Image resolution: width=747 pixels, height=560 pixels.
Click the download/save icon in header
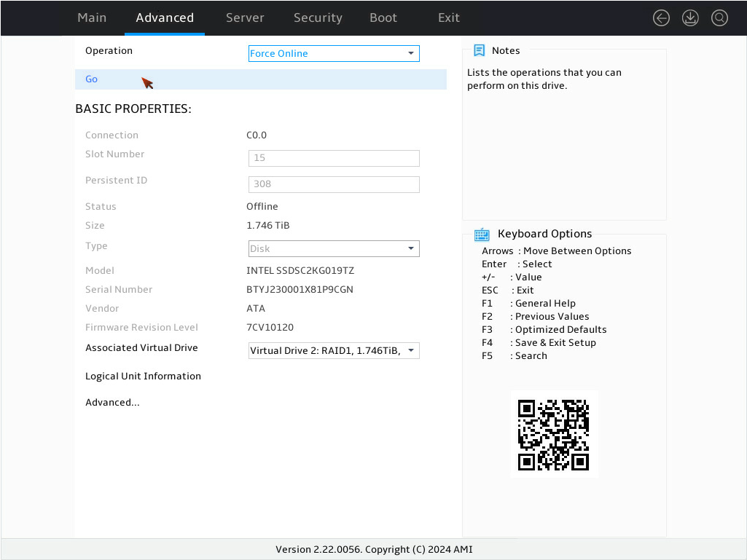(690, 18)
